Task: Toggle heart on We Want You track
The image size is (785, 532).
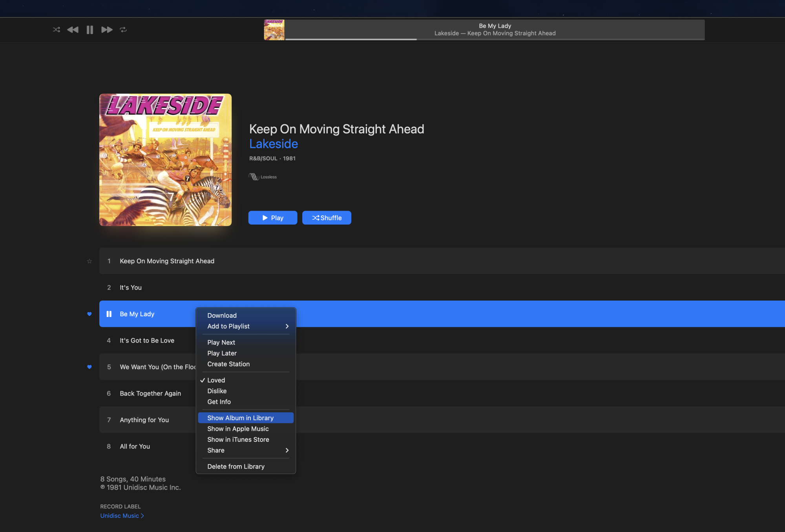Action: point(89,367)
